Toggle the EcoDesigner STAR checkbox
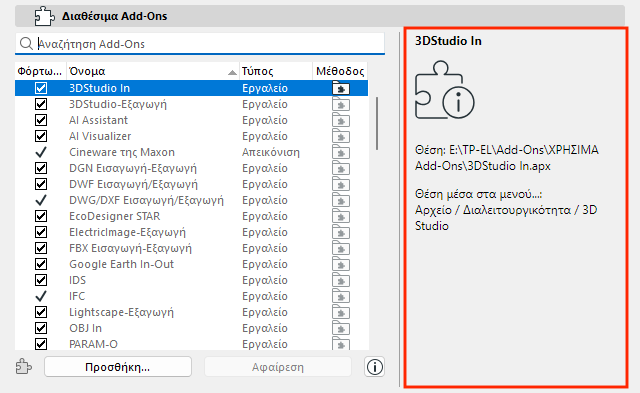Viewport: 640px width, 393px height. (41, 216)
